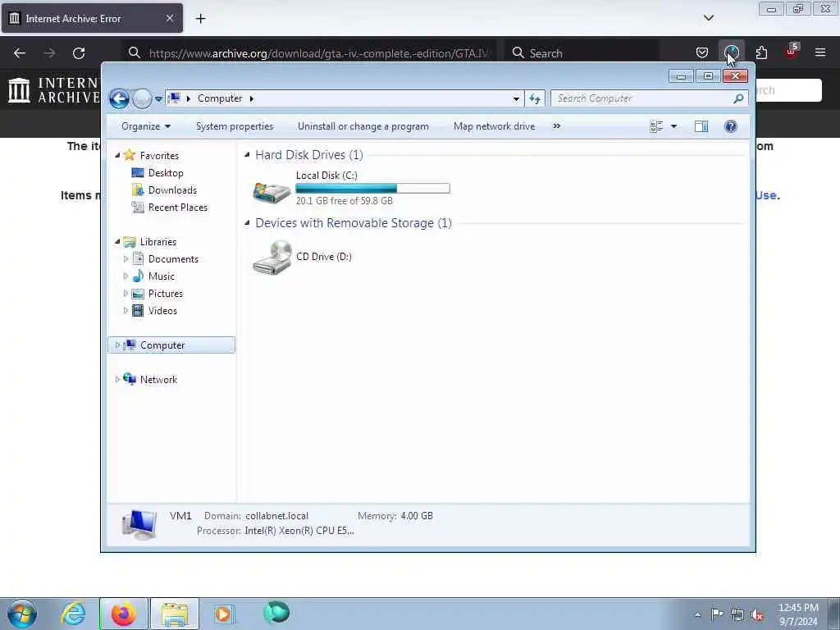Select Map network drive command

click(494, 126)
